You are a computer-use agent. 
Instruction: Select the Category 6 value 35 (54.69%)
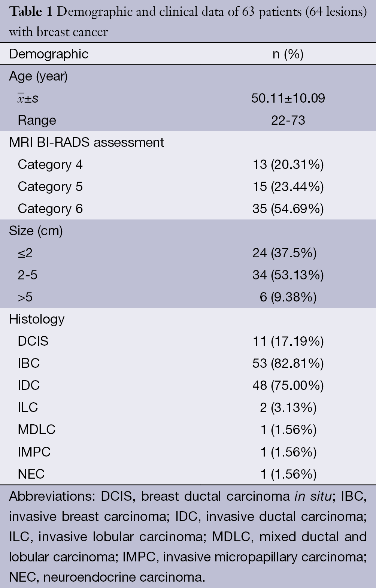coord(288,209)
